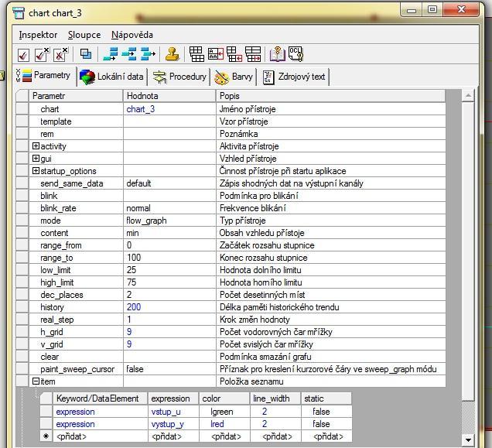Click the <přidat> cell under Keyword/DataElement

click(x=100, y=436)
